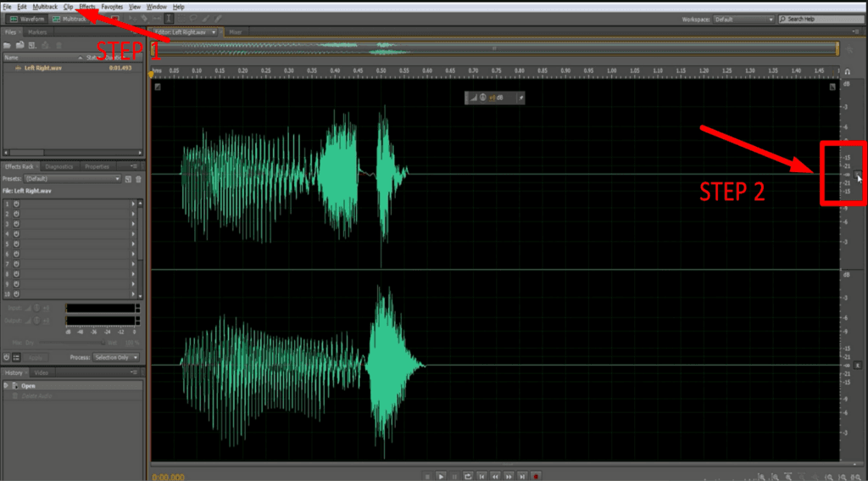Open the Window menu

coord(157,7)
